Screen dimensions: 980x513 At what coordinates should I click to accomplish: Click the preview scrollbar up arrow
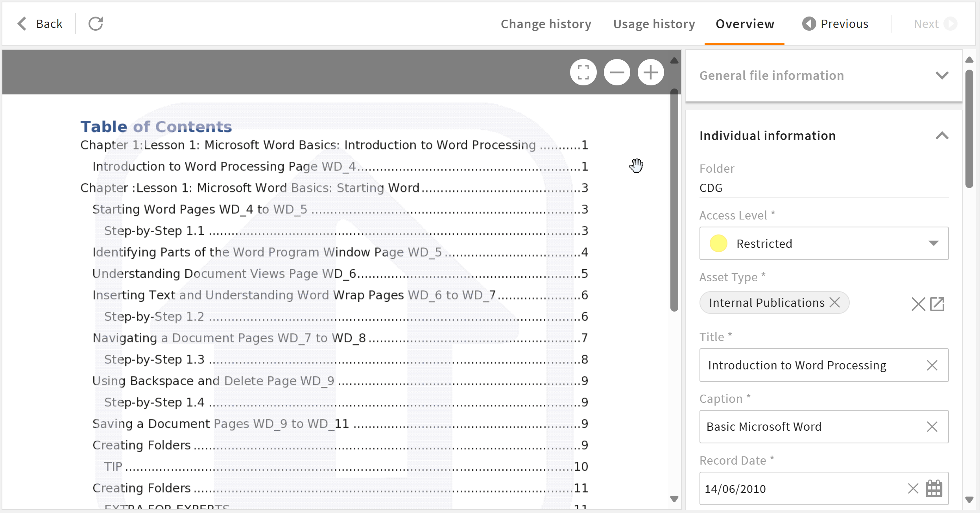tap(674, 60)
